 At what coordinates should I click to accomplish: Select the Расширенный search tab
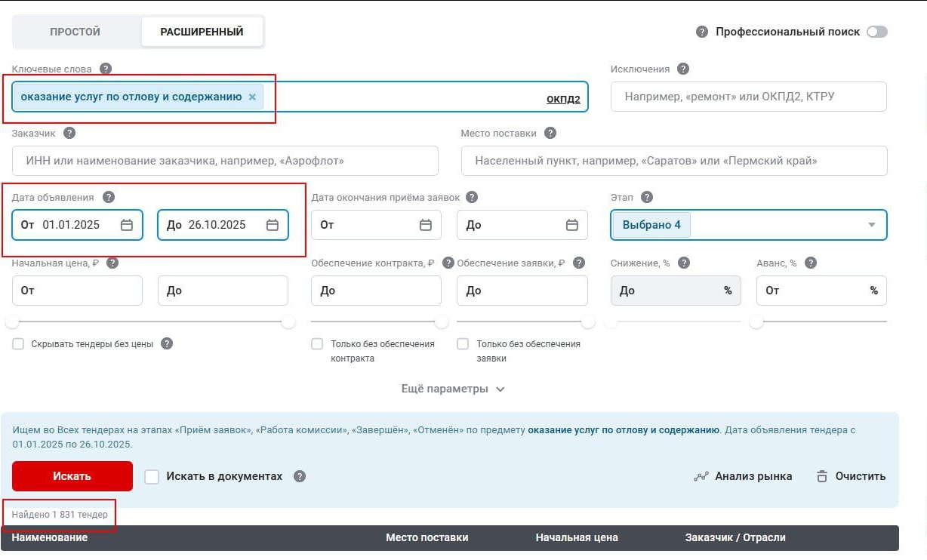click(x=202, y=32)
